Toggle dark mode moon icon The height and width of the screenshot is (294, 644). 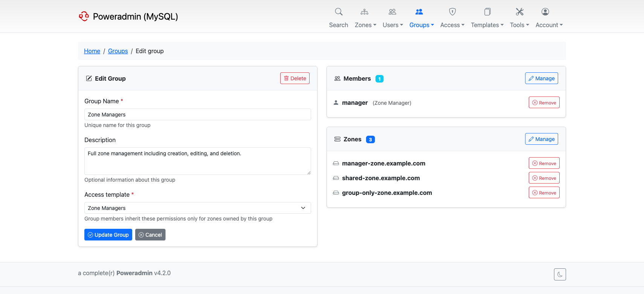click(560, 274)
